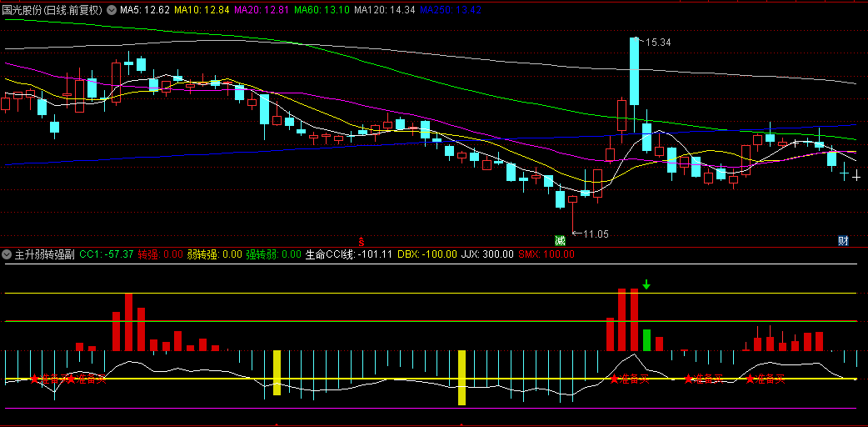The image size is (868, 427).
Task: Click the 15.34 high price label
Action: click(657, 43)
